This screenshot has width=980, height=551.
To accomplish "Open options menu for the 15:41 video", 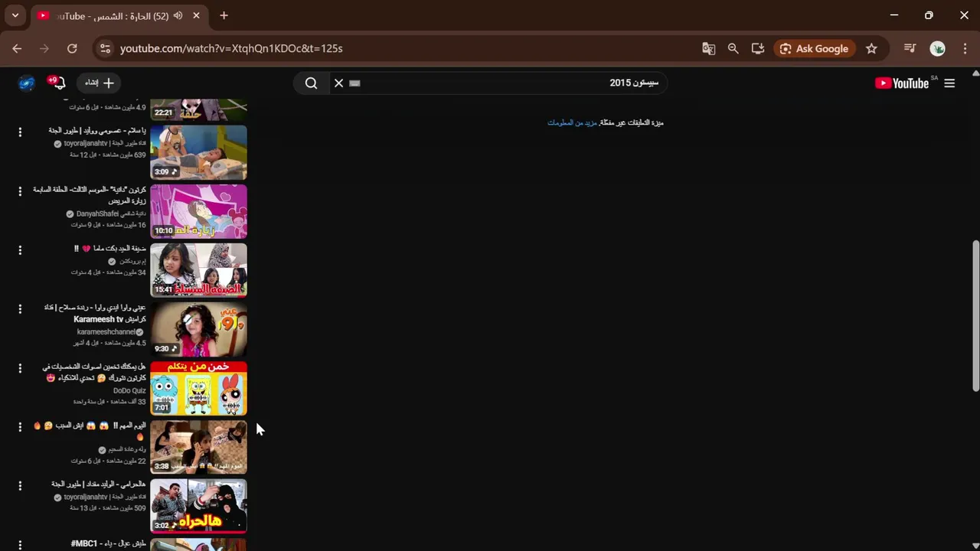I will 20,250.
